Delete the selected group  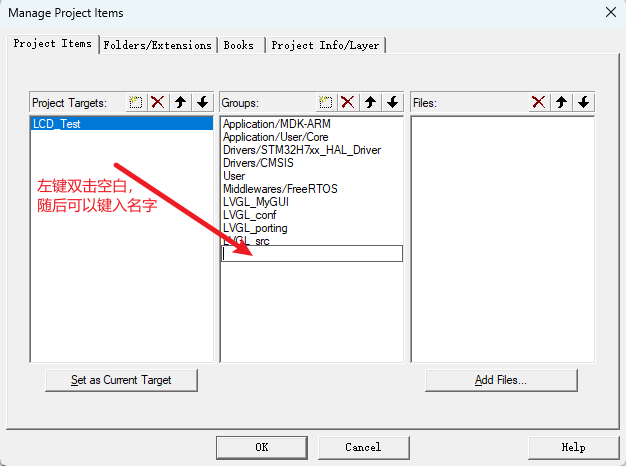click(x=348, y=103)
